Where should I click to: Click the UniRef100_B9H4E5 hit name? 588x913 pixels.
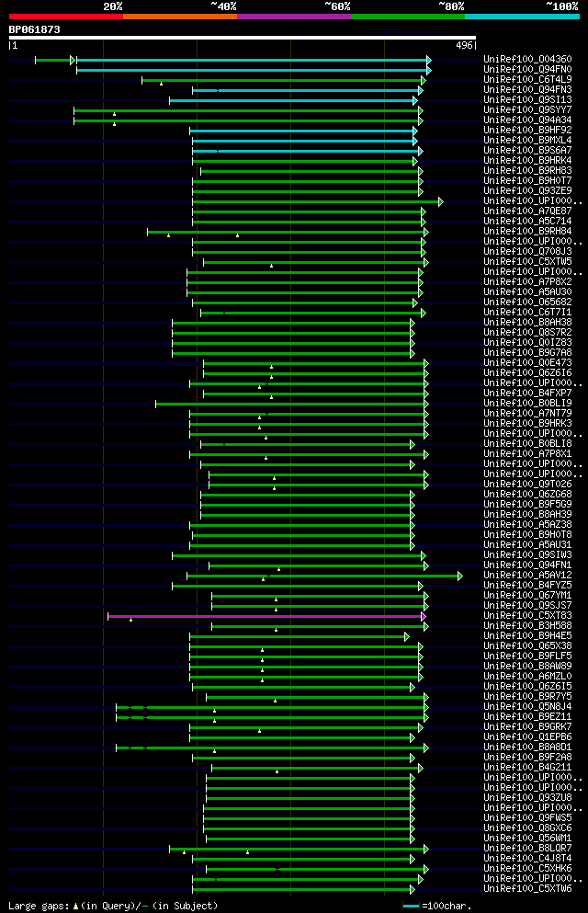pyautogui.click(x=527, y=636)
